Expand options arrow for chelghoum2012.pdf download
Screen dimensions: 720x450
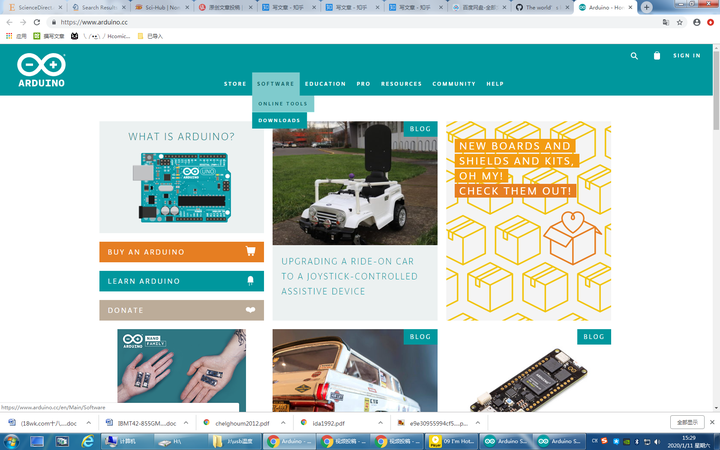tap(283, 423)
